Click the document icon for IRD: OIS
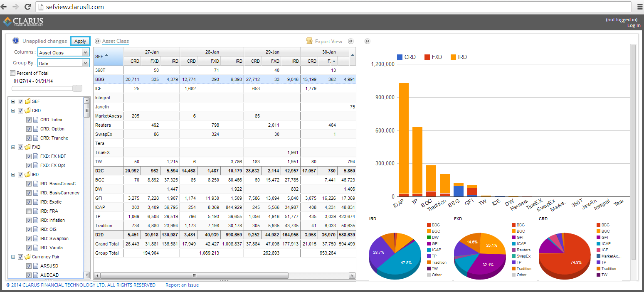Image resolution: width=644 pixels, height=292 pixels. pyautogui.click(x=36, y=229)
